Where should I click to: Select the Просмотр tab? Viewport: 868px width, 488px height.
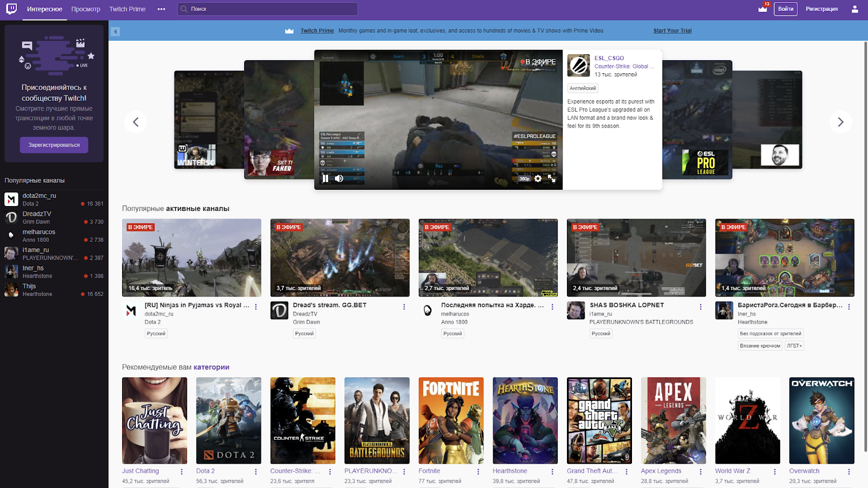pyautogui.click(x=86, y=9)
